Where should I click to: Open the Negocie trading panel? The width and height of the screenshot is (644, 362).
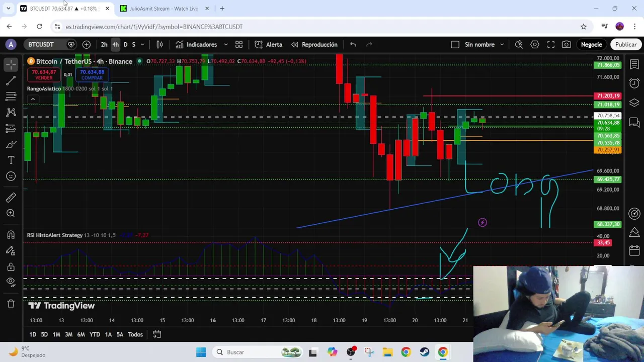592,45
